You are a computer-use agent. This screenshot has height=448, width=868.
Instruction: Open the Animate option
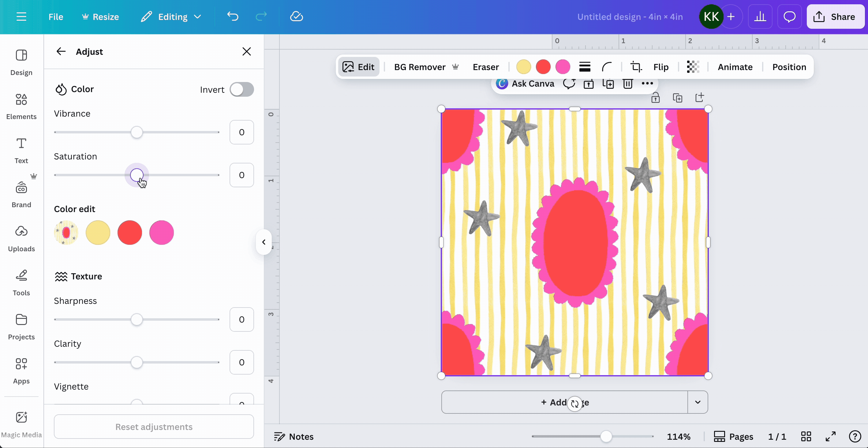pos(735,67)
